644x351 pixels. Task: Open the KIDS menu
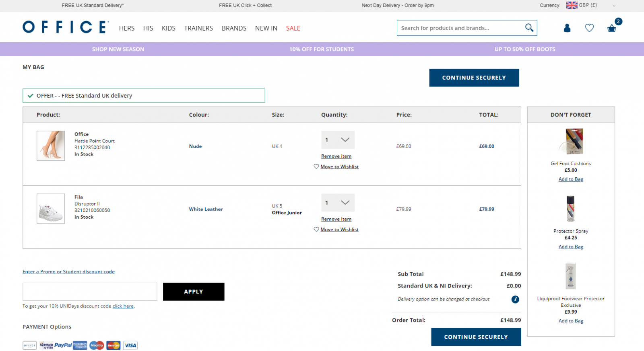click(x=169, y=28)
